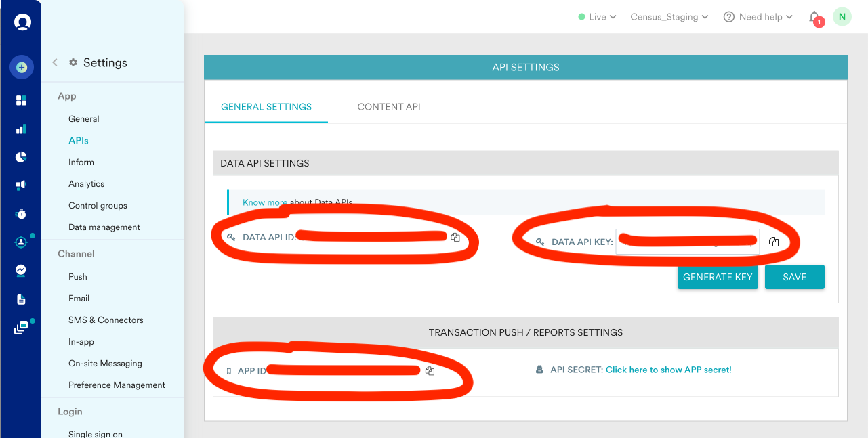Expand the Need help menu
868x438 pixels.
point(758,17)
